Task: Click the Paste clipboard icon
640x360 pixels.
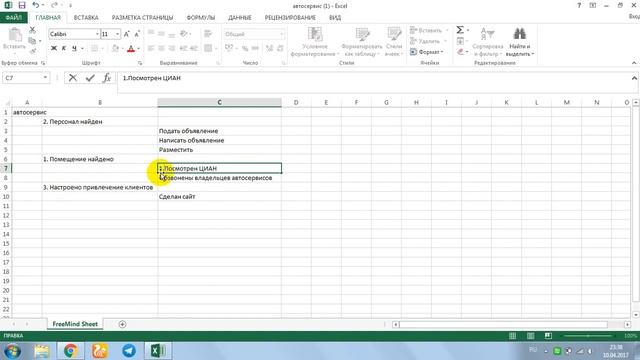Action: [x=15, y=35]
